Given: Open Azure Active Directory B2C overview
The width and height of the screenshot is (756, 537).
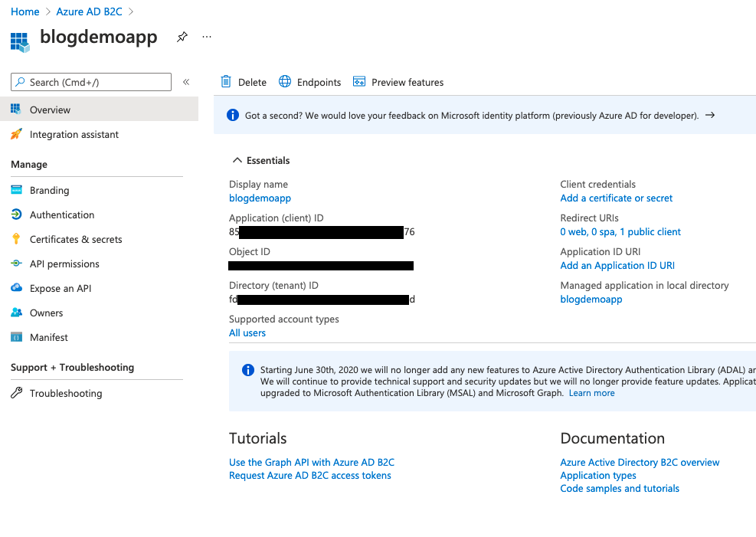Looking at the screenshot, I should pos(640,462).
